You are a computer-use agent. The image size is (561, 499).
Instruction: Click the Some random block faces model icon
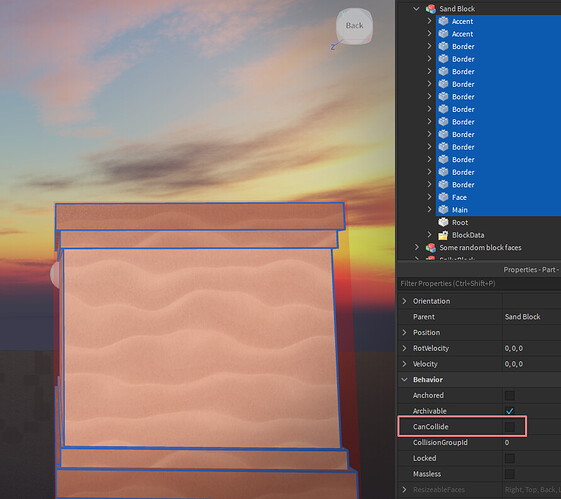tap(430, 248)
